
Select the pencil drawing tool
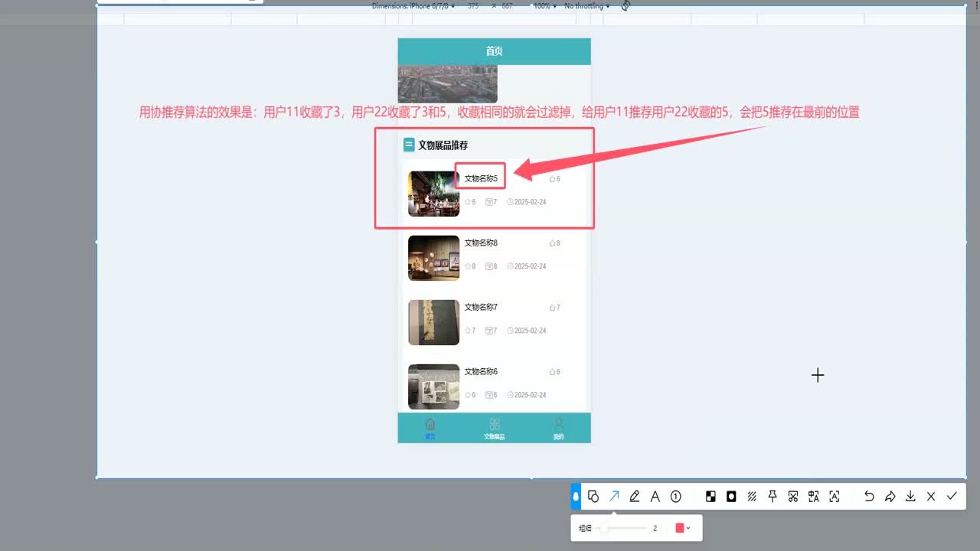[635, 497]
